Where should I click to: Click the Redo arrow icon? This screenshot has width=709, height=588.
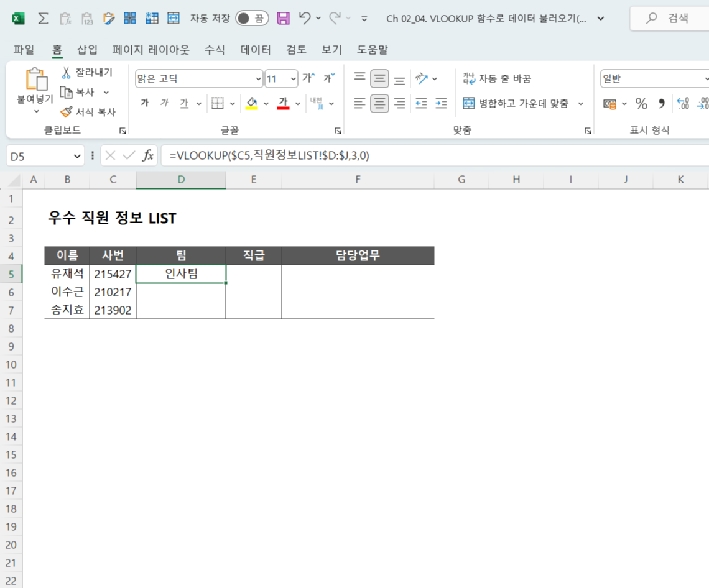(x=335, y=18)
